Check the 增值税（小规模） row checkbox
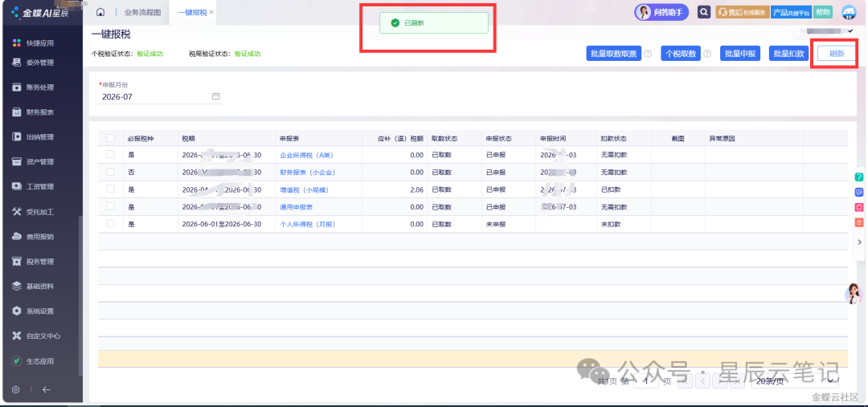Viewport: 868px width, 407px height. click(x=111, y=189)
